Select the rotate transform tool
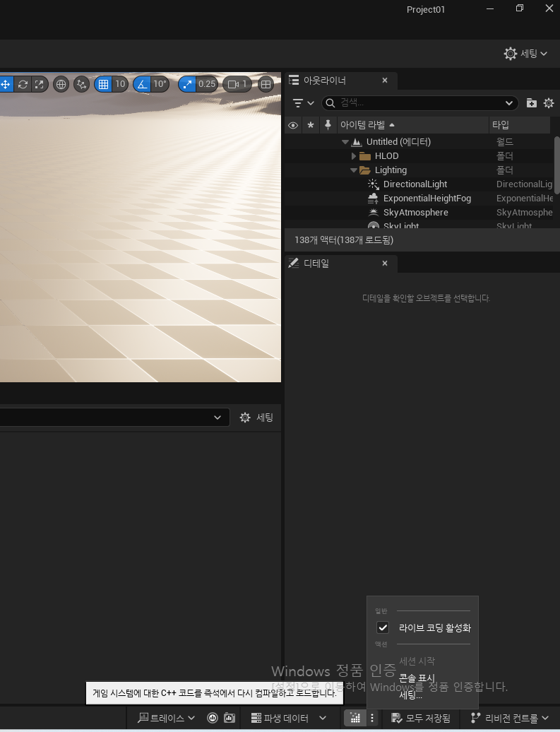 coord(23,85)
